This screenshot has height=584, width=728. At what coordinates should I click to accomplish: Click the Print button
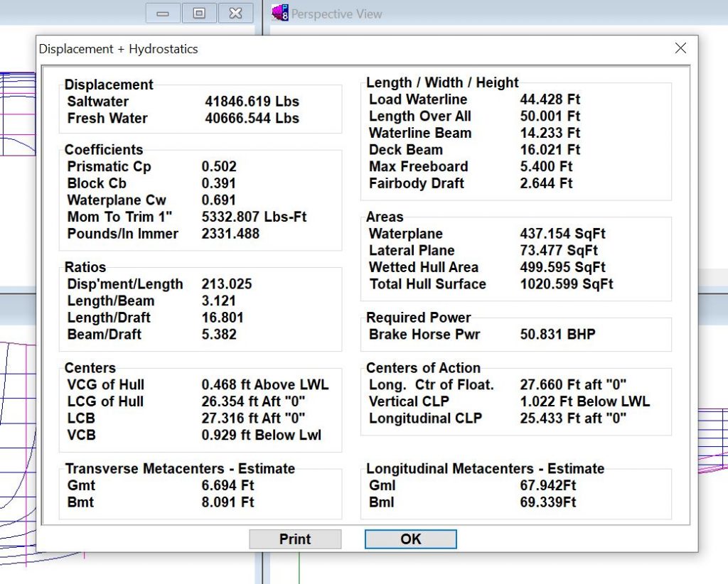tap(295, 539)
